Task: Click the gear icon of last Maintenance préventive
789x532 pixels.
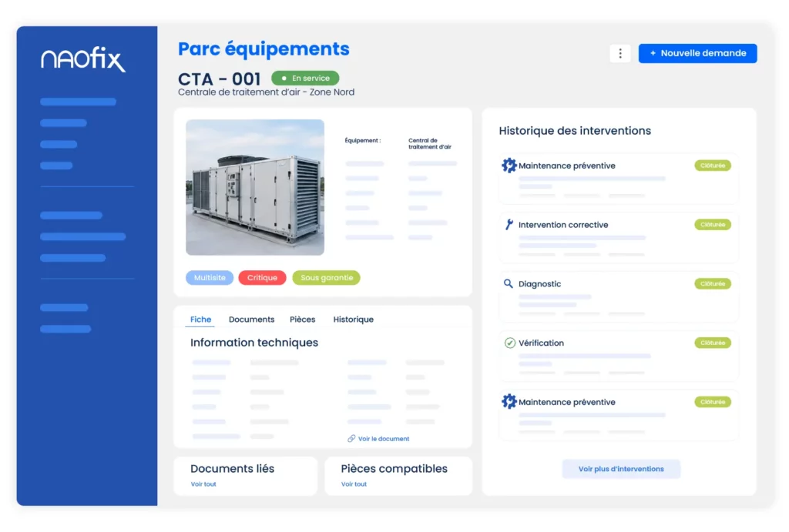Action: [509, 401]
